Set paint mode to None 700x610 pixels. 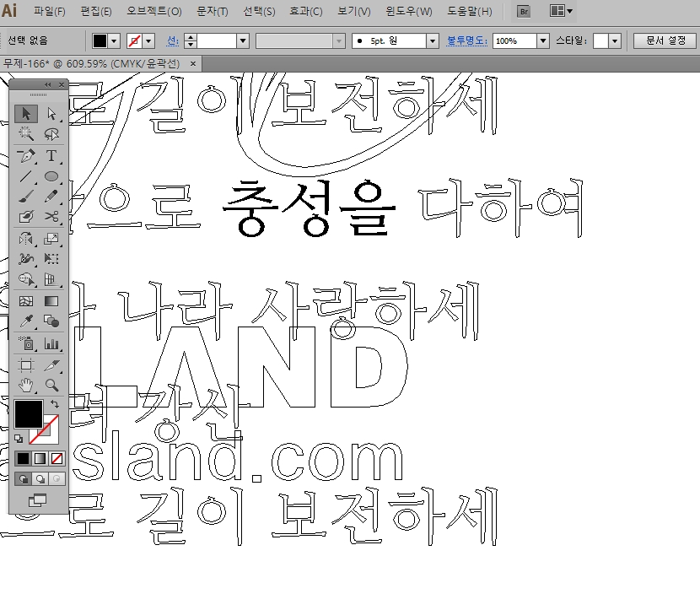[57, 458]
